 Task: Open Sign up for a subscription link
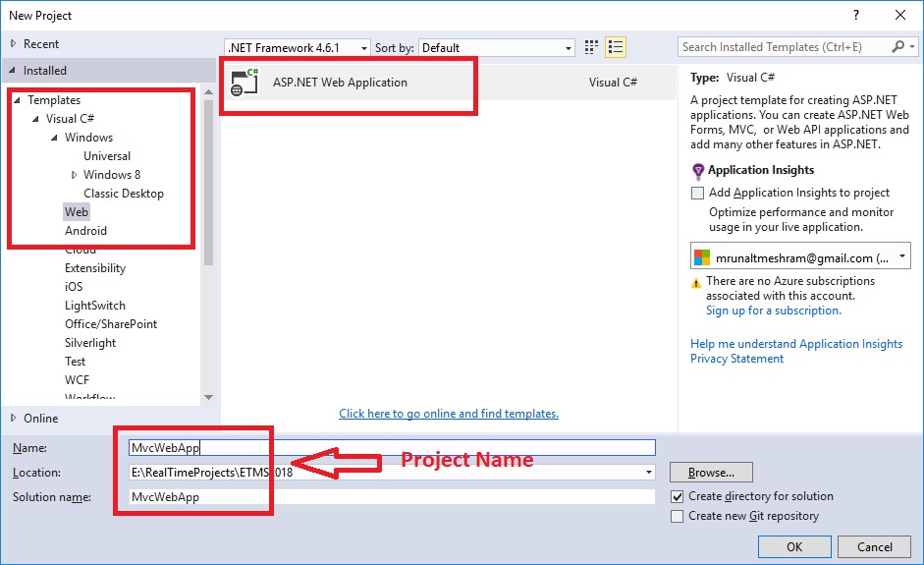(774, 311)
